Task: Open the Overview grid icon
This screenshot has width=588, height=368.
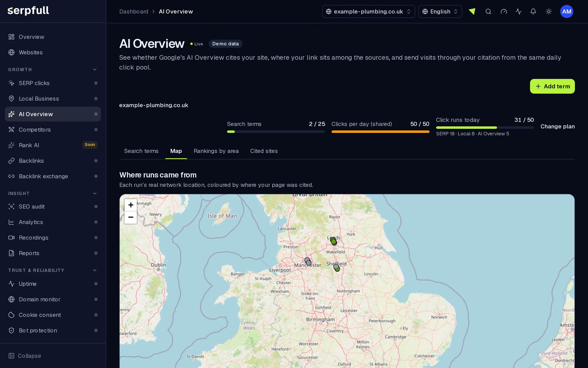Action: (x=11, y=37)
